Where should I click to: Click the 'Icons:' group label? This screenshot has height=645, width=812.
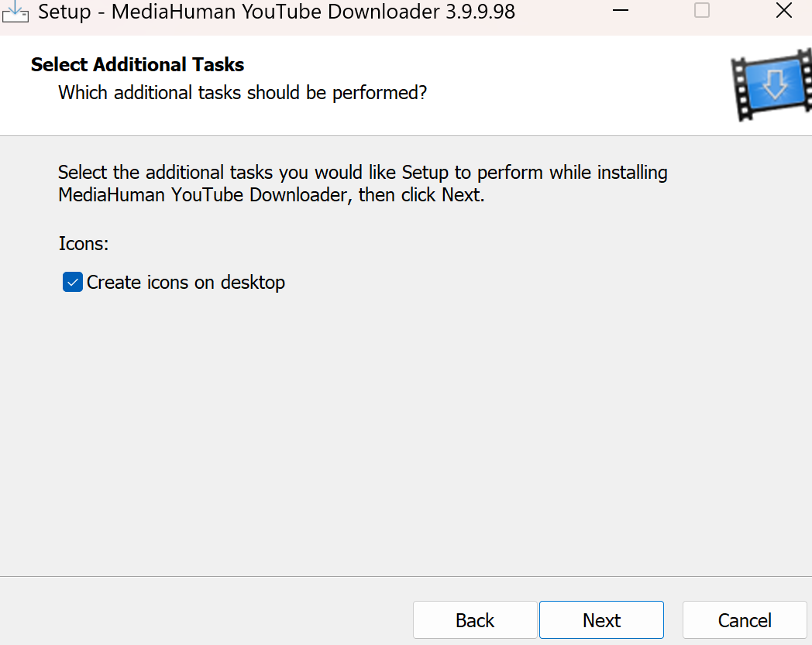coord(84,244)
